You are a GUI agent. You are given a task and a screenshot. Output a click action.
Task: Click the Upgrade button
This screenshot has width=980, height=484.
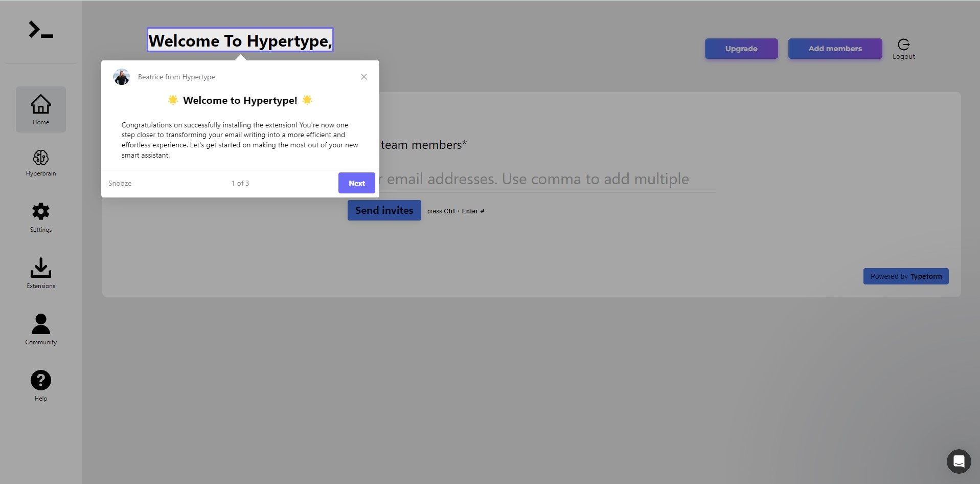(741, 49)
